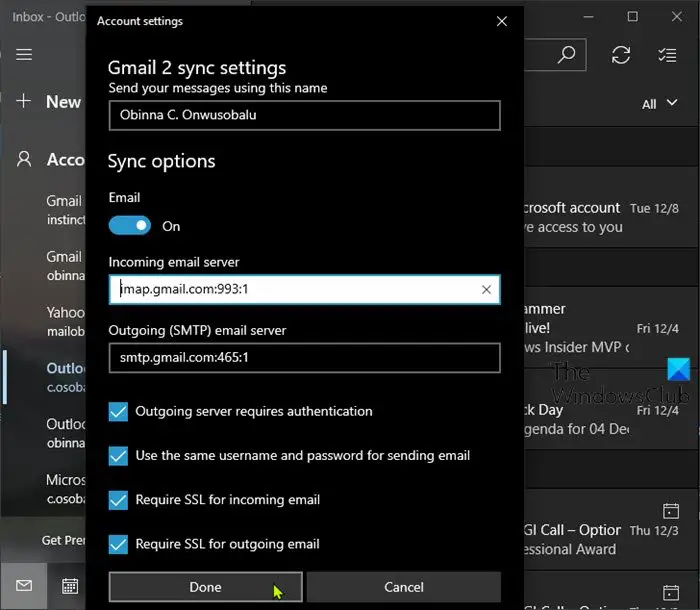The image size is (700, 610).
Task: Click the Get Premium link in sidebar
Action: click(63, 540)
